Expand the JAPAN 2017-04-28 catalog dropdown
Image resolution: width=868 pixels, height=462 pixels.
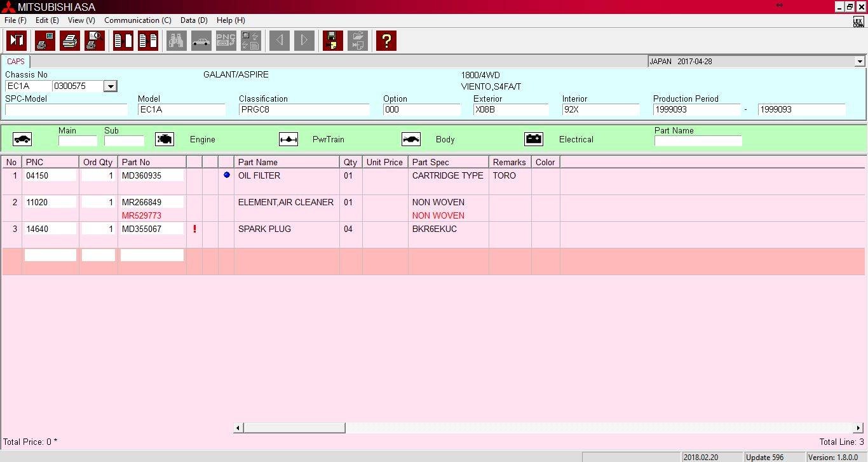point(860,62)
